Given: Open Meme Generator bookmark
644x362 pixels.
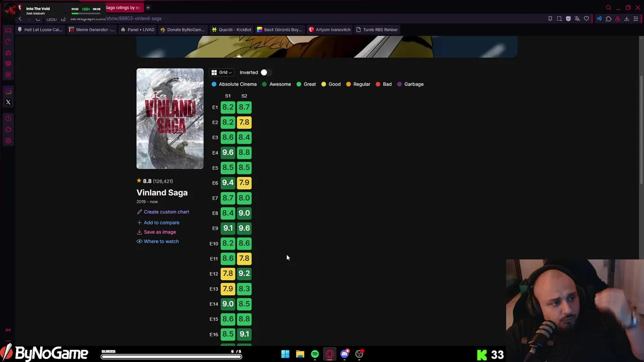Looking at the screenshot, I should (92, 30).
